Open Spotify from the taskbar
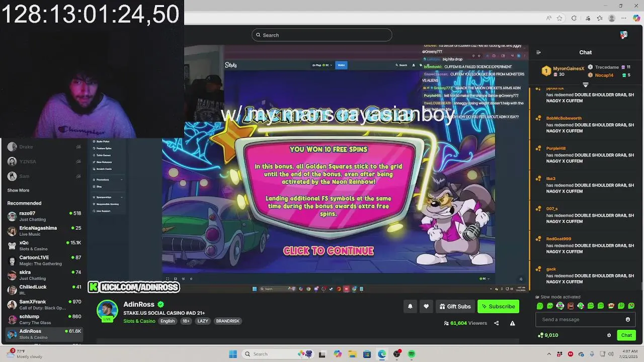644x362 pixels. 412,354
